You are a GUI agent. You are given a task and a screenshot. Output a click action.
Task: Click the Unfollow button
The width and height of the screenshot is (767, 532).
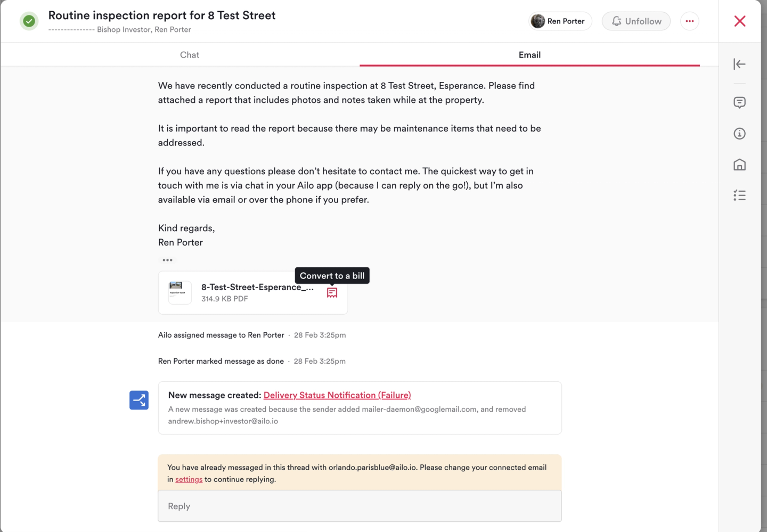[x=636, y=21]
